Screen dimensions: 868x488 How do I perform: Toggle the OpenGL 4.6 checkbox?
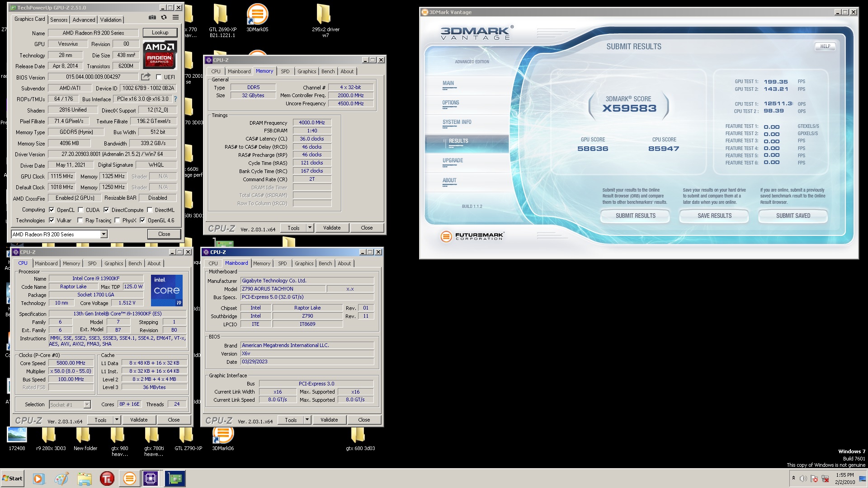point(142,221)
